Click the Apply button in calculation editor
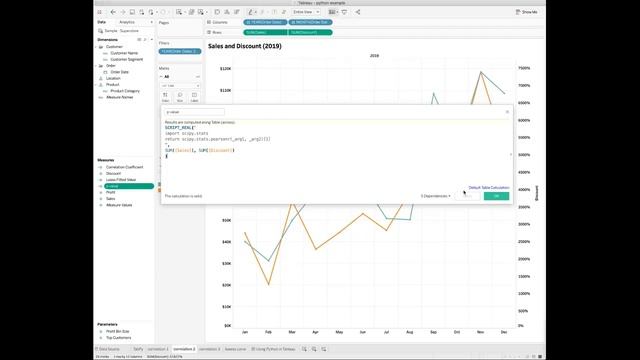This screenshot has width=640, height=360. 467,196
